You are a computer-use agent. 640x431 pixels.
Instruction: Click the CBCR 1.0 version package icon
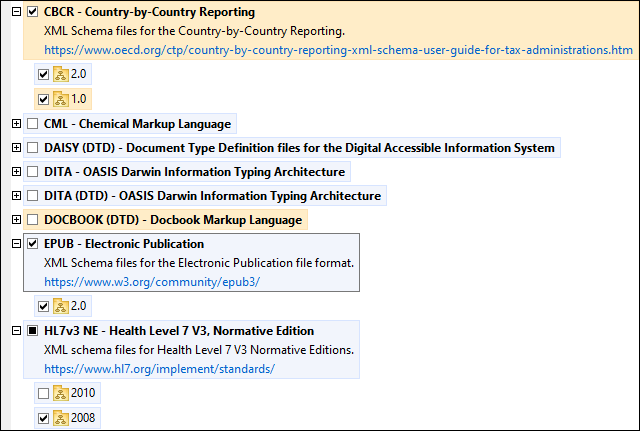[x=60, y=99]
